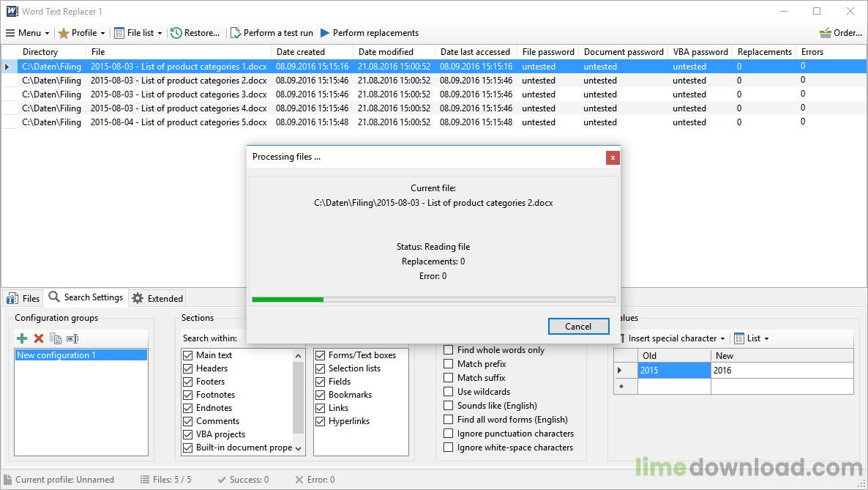This screenshot has height=490, width=868.
Task: Uncheck the Footnotes section checkbox
Action: pos(188,395)
